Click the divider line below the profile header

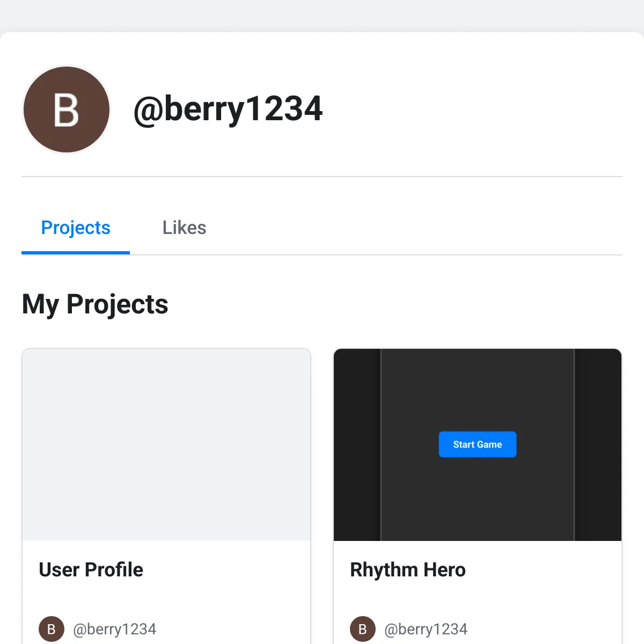click(322, 177)
